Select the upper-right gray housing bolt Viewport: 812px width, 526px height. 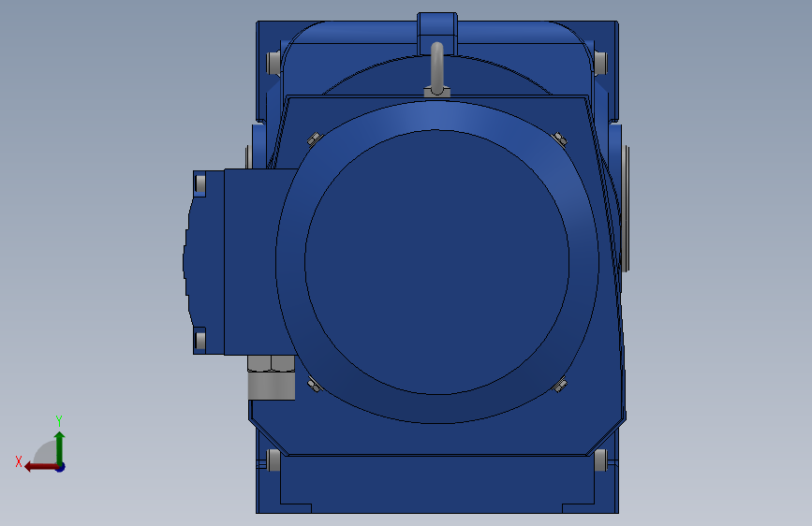pos(600,63)
